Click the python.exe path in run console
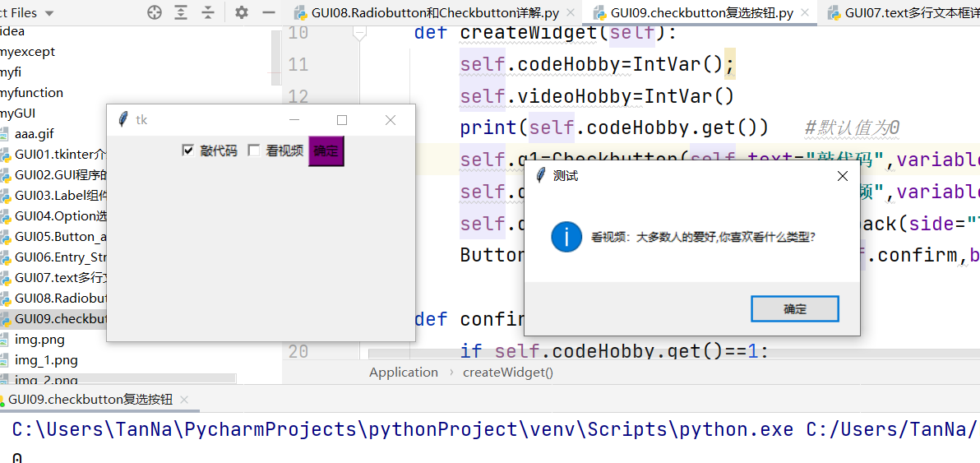The height and width of the screenshot is (463, 980). [403, 430]
